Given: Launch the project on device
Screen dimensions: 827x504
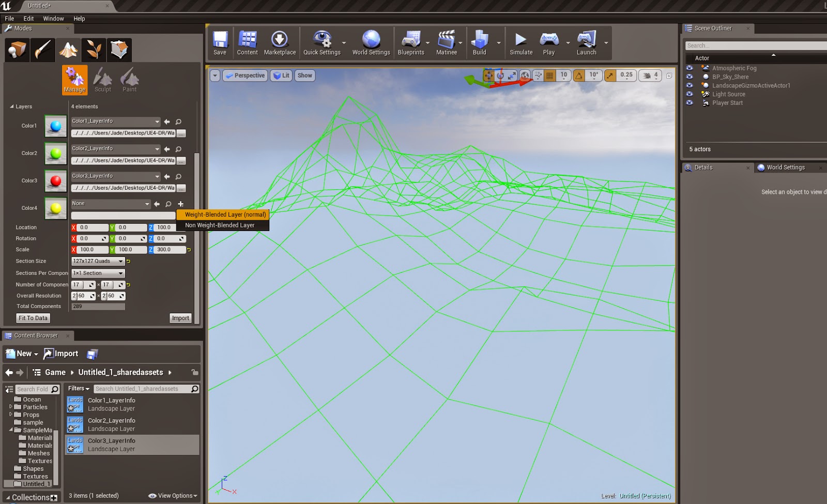Looking at the screenshot, I should click(587, 43).
